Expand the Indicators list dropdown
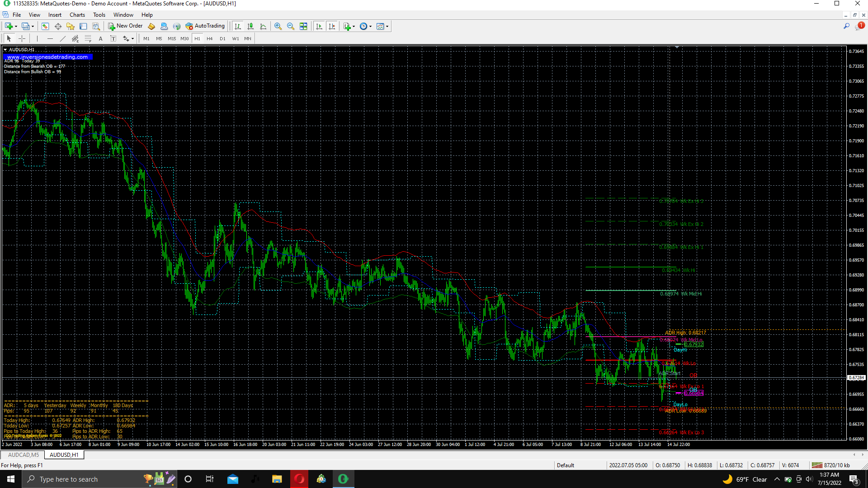 354,26
